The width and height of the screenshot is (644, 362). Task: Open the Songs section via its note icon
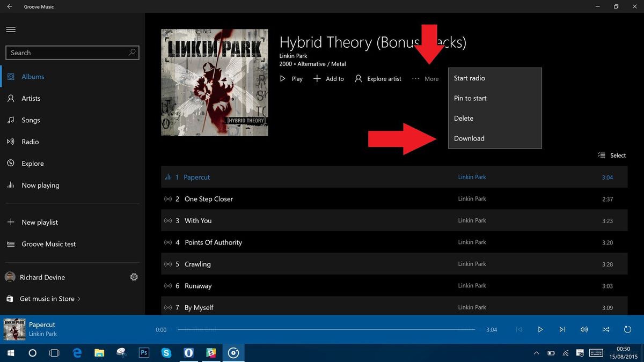click(11, 120)
